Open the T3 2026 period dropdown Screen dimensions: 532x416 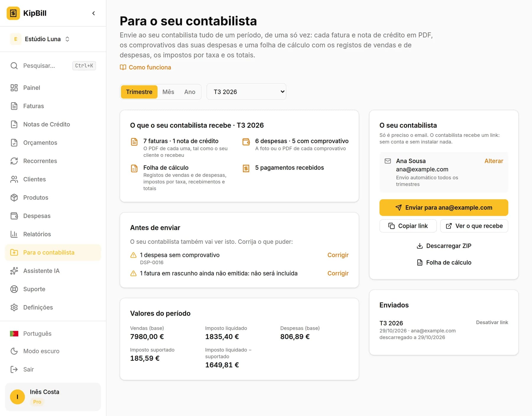(246, 92)
